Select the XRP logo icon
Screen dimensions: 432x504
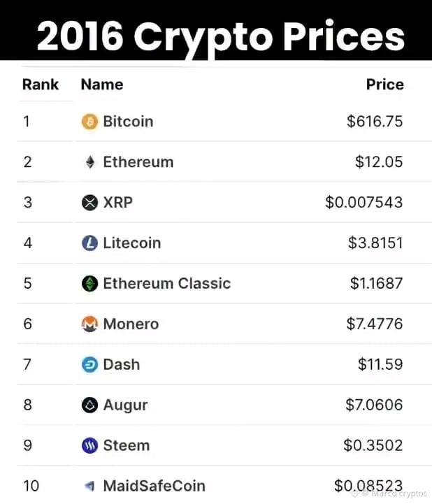point(89,203)
